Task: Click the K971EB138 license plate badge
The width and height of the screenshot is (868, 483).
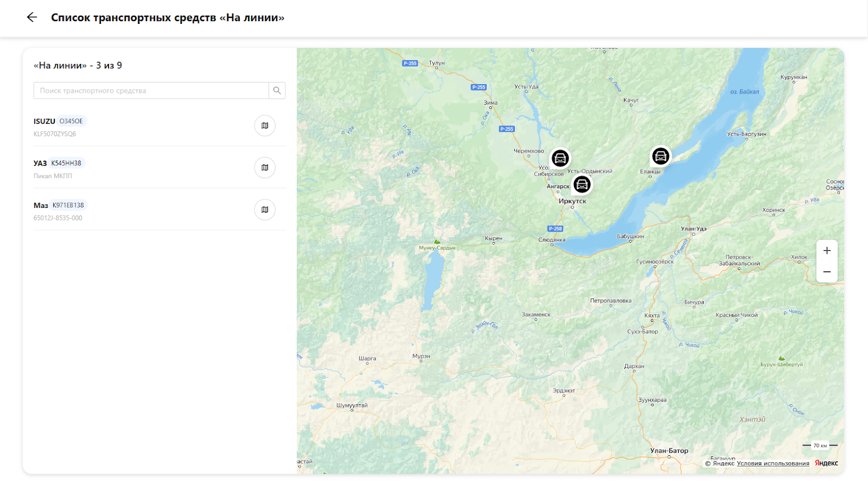Action: (68, 205)
